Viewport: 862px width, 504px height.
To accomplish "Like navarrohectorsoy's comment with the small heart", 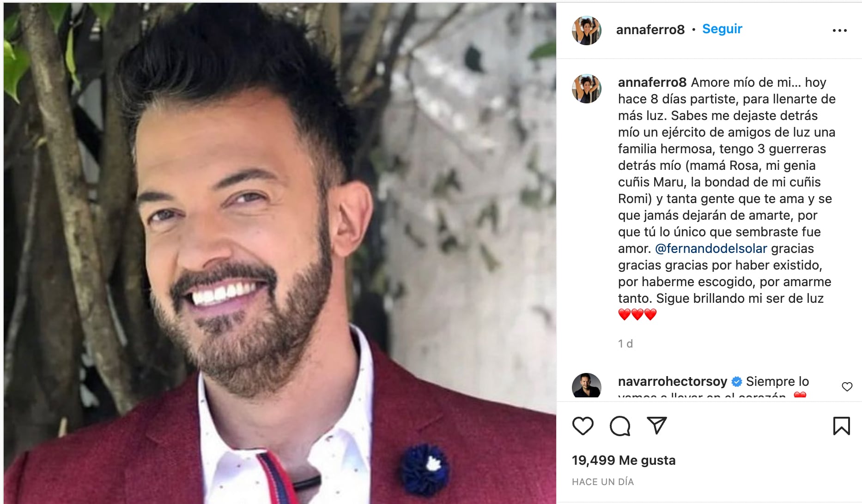I will 847,387.
